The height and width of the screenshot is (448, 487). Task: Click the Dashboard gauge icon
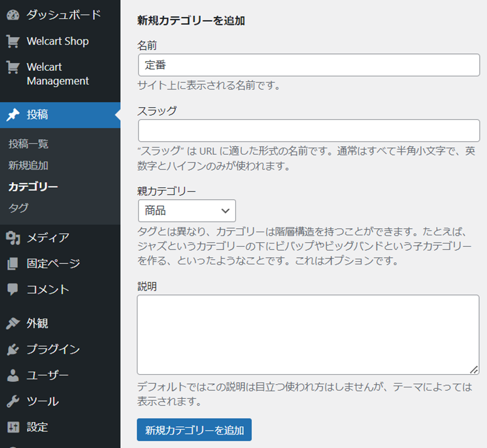coord(13,15)
